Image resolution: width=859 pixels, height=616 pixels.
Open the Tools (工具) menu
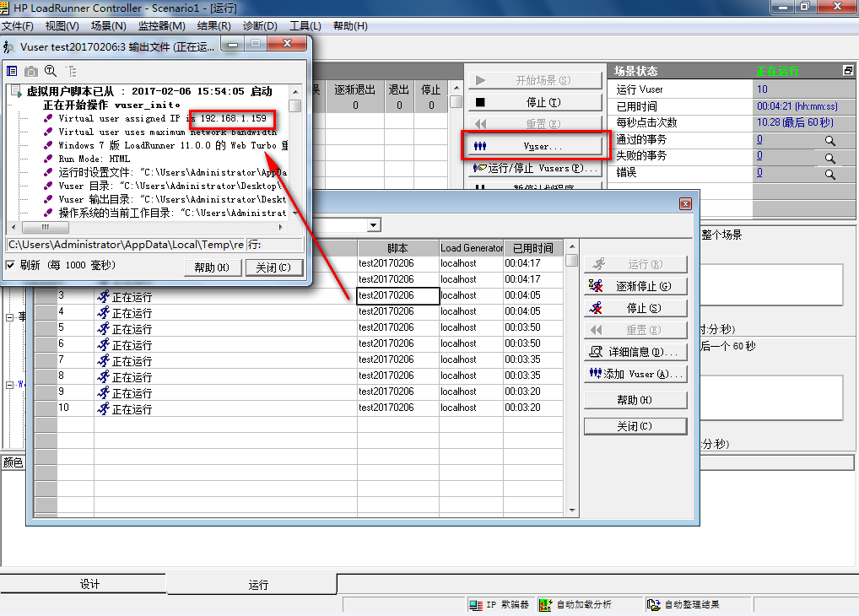point(305,26)
